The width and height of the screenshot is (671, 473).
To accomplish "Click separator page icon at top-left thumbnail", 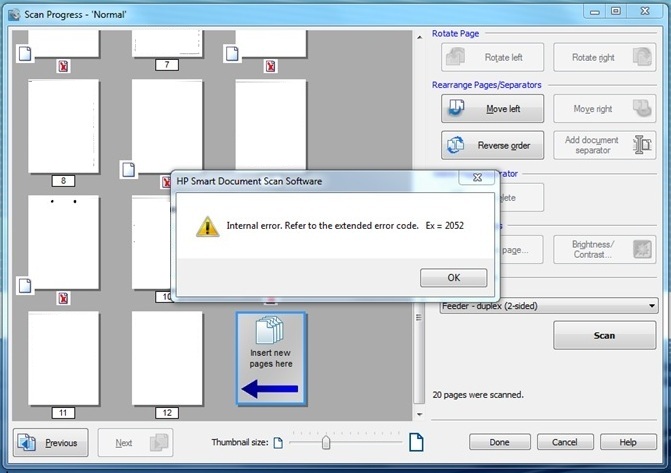I will [25, 54].
